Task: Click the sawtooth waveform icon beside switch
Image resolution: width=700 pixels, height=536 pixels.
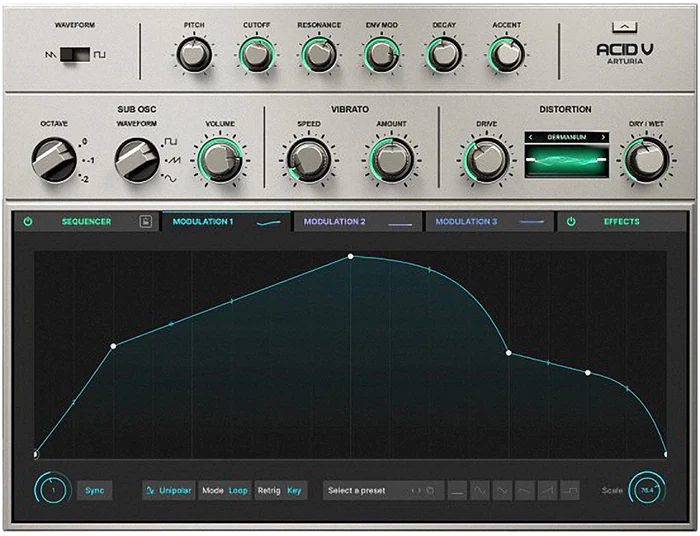Action: (50, 54)
